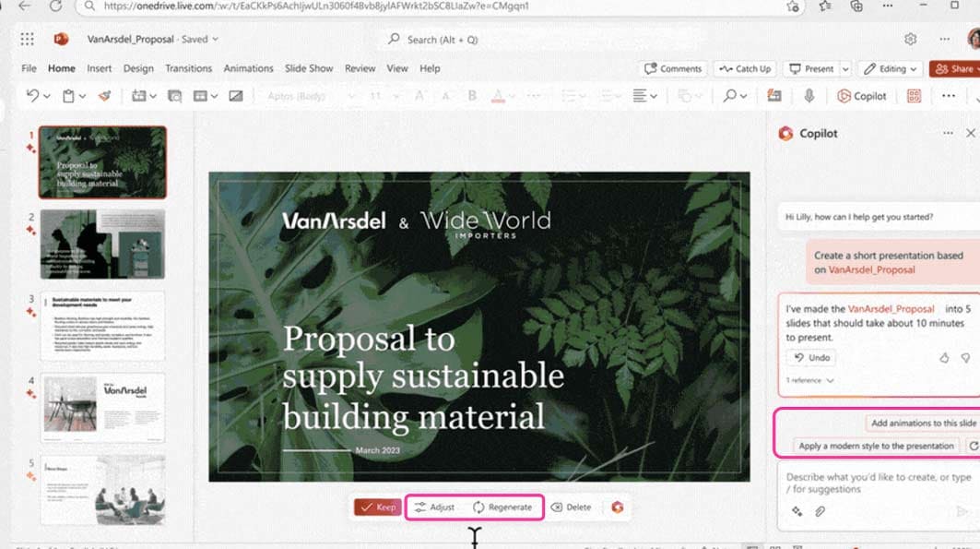Click the Dictate microphone icon

pos(809,96)
